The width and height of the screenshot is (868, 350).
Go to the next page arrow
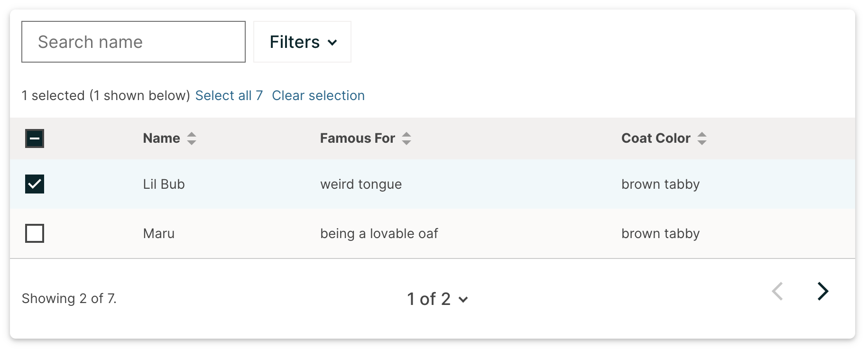823,291
